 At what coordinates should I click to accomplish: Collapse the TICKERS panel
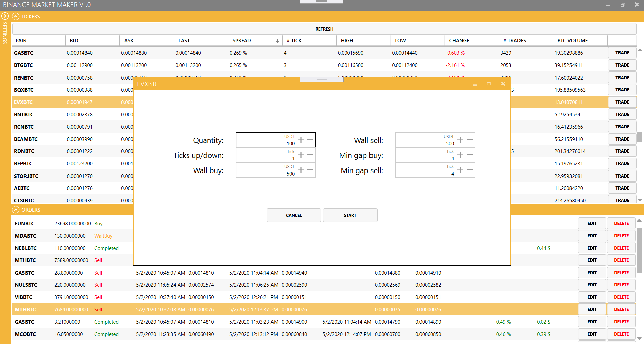click(x=16, y=16)
